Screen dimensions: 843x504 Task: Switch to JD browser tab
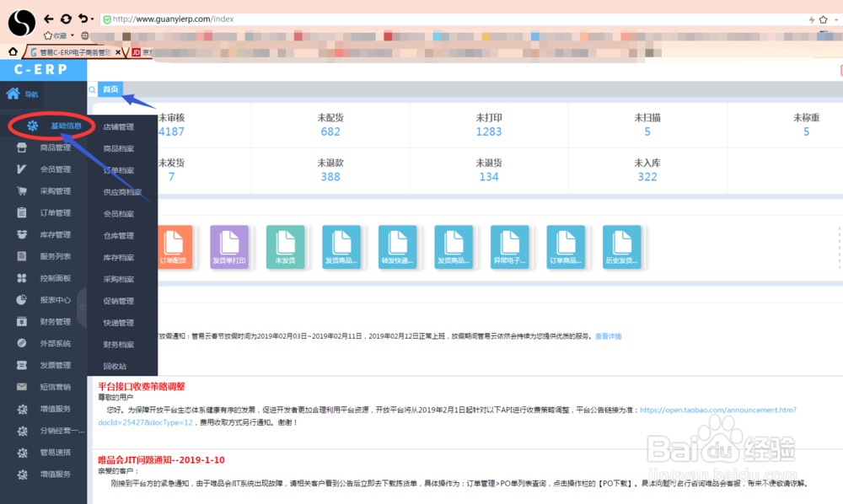coord(141,52)
